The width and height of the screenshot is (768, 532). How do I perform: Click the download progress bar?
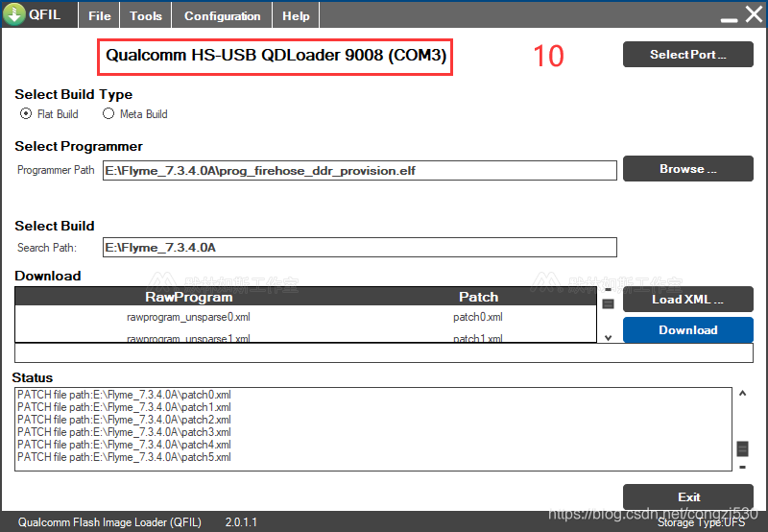[x=383, y=353]
